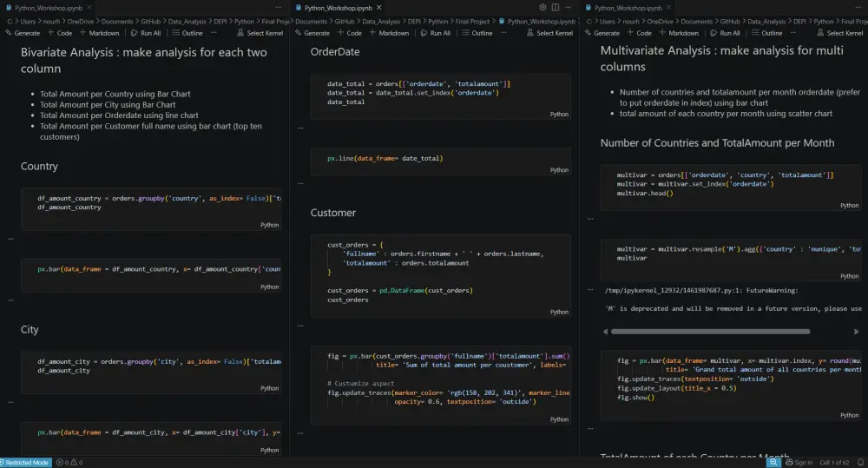Click Restricted Mode in the status bar
This screenshot has height=468, width=868.
(26, 462)
